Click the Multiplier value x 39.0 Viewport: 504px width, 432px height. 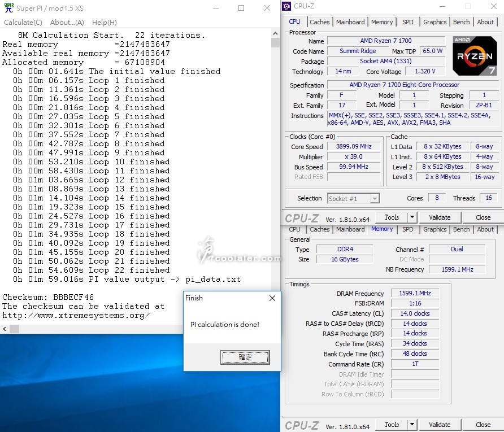(354, 157)
